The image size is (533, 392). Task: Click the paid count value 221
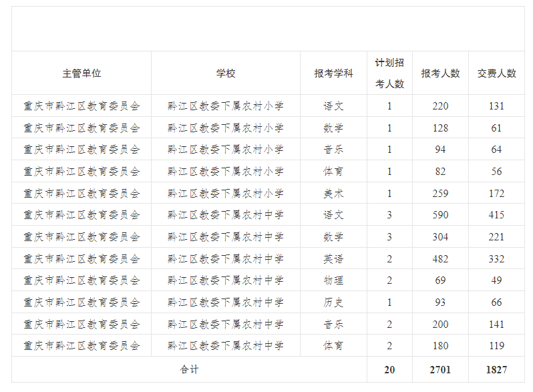click(x=496, y=237)
